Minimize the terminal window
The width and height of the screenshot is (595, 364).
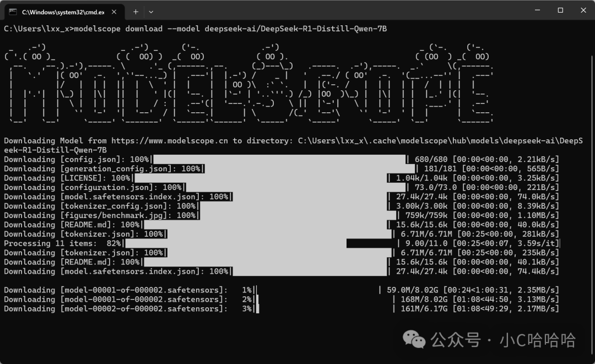(x=537, y=10)
